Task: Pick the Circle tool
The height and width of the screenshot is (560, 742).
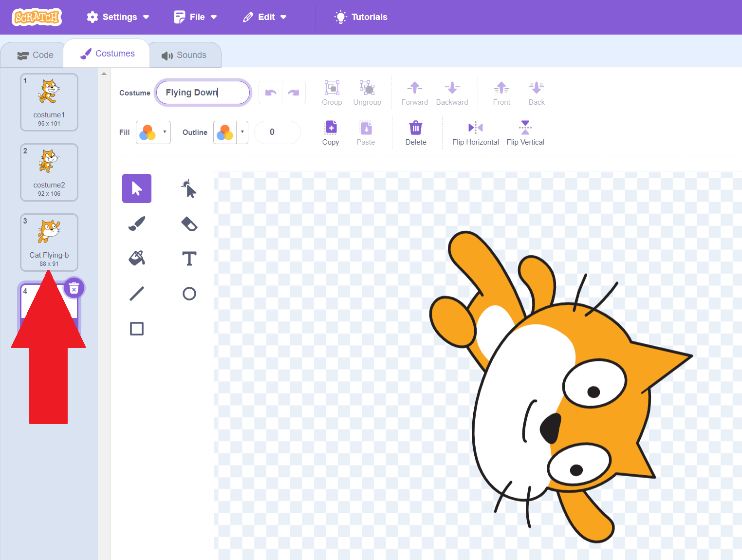Action: 189,294
